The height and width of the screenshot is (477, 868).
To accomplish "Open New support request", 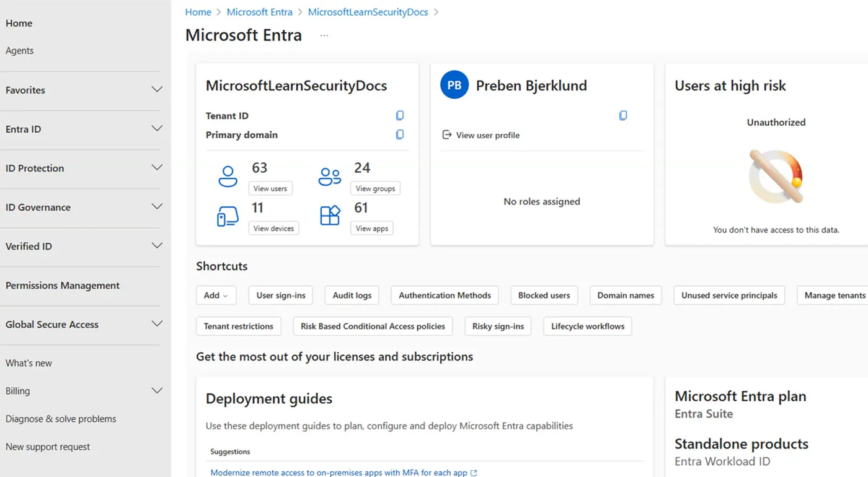I will 48,447.
